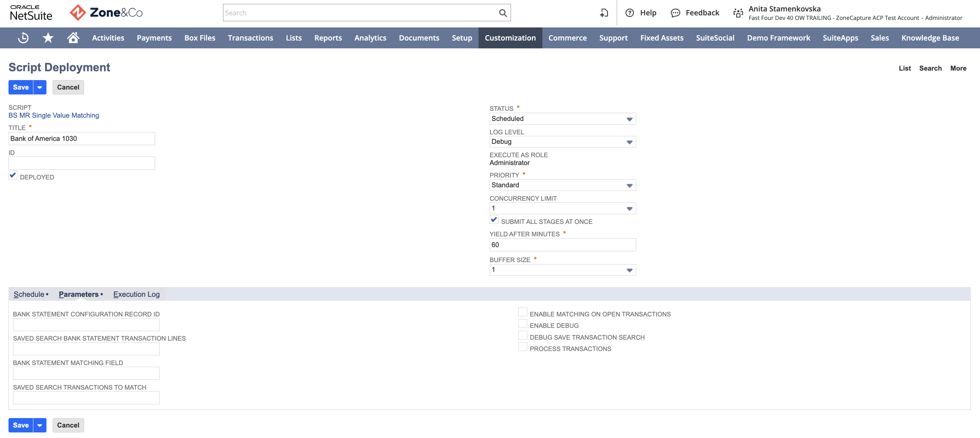Click the Change Role icon beside username

(738, 13)
